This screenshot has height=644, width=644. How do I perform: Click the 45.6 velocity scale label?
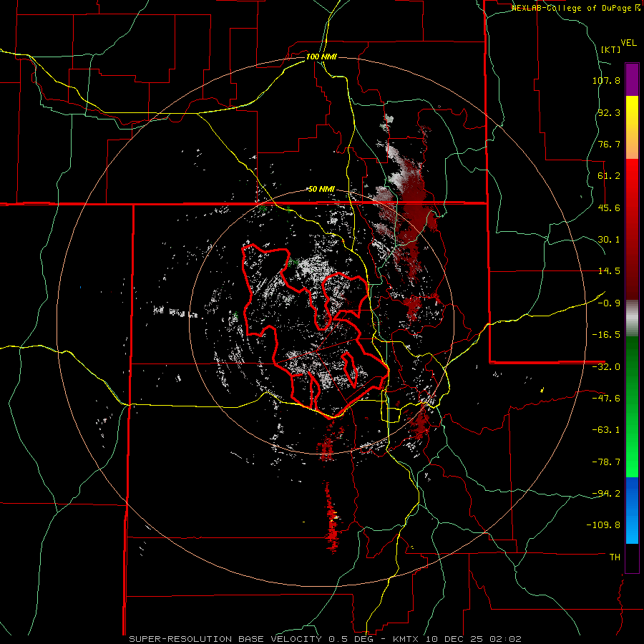pyautogui.click(x=609, y=208)
